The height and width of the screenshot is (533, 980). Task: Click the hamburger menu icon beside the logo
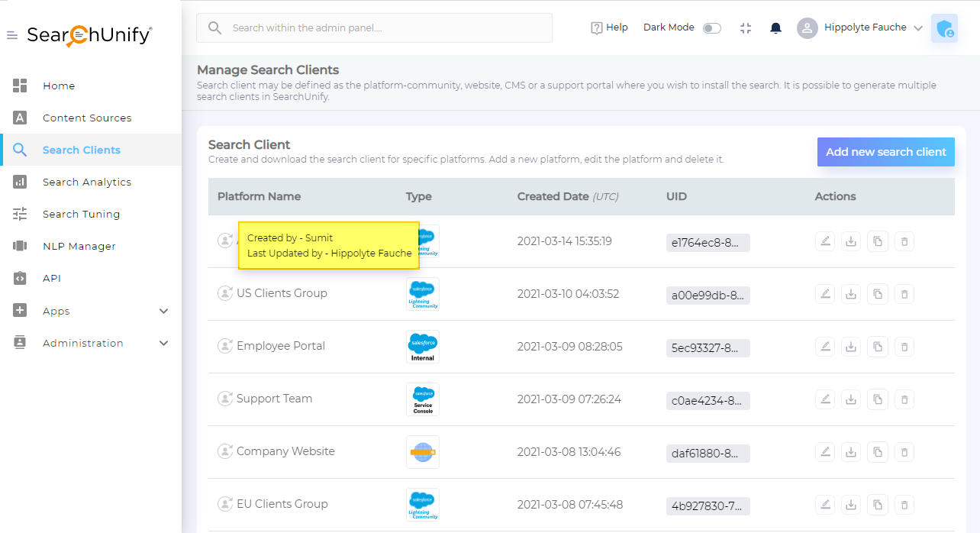click(12, 35)
